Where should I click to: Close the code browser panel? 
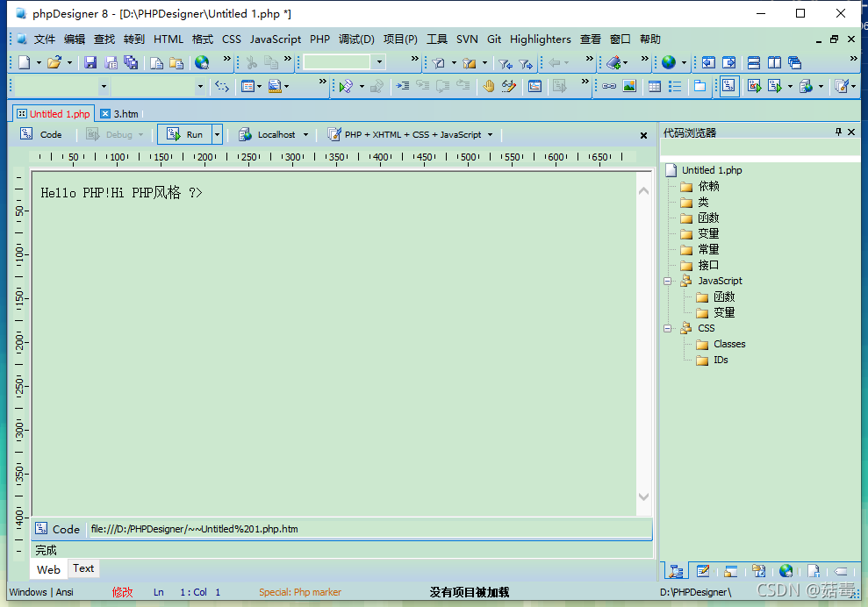851,132
